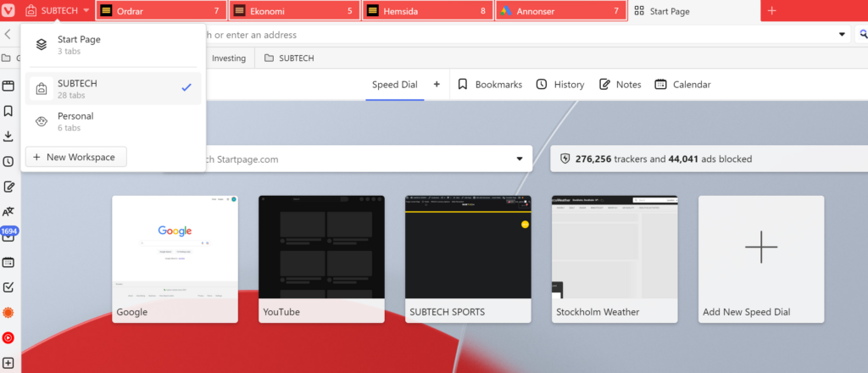Open the Vivaldi main menu logo
This screenshot has width=868, height=373.
click(x=8, y=10)
